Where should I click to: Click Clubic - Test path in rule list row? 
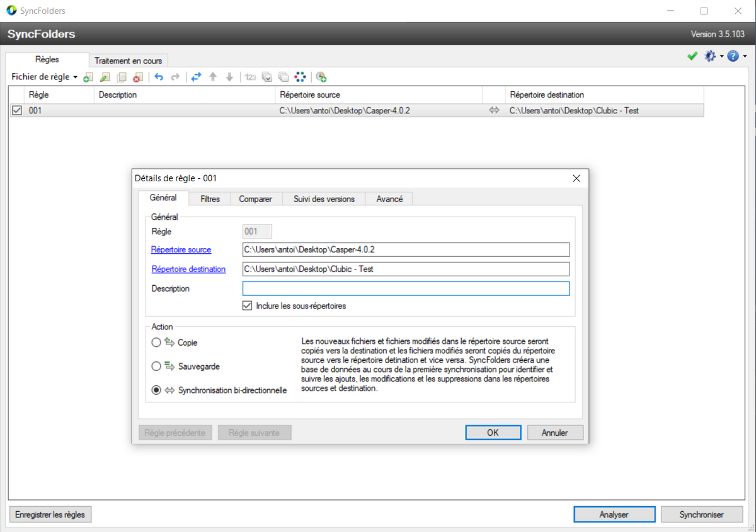pos(574,111)
